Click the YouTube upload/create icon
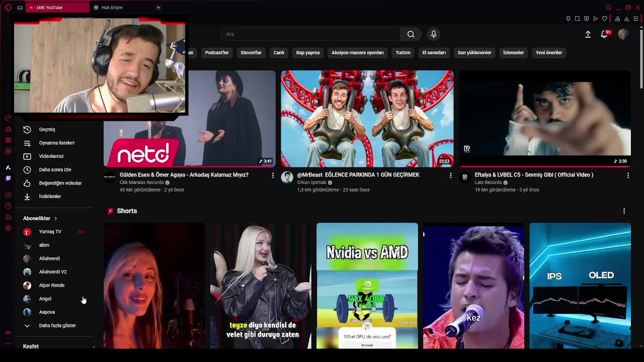 click(588, 34)
